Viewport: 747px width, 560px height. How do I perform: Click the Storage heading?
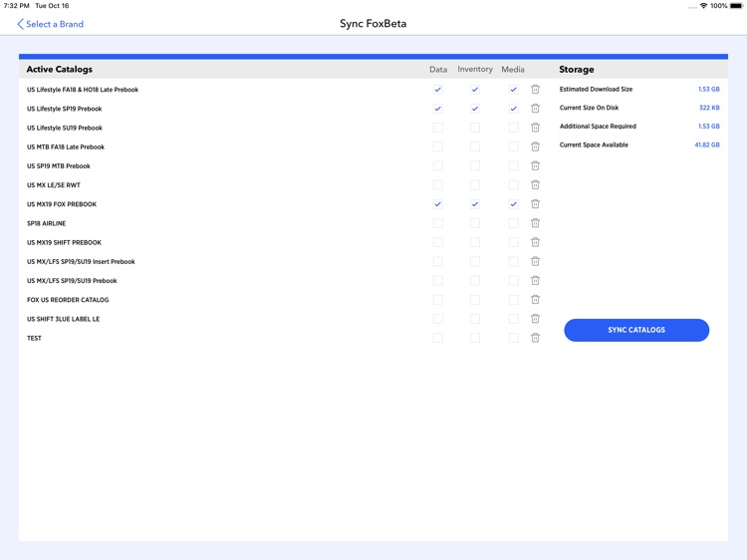point(577,69)
